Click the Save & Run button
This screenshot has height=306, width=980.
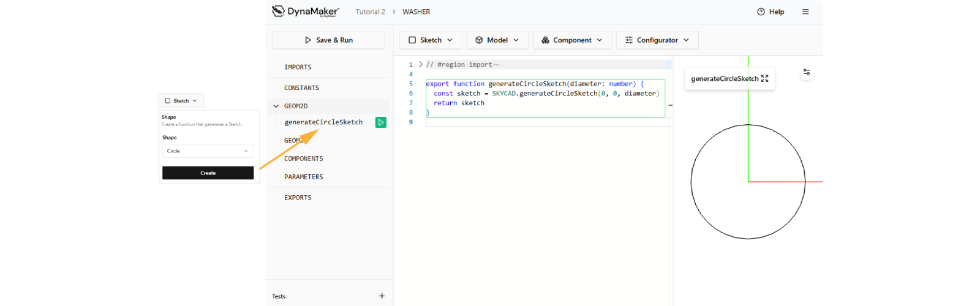(x=328, y=40)
